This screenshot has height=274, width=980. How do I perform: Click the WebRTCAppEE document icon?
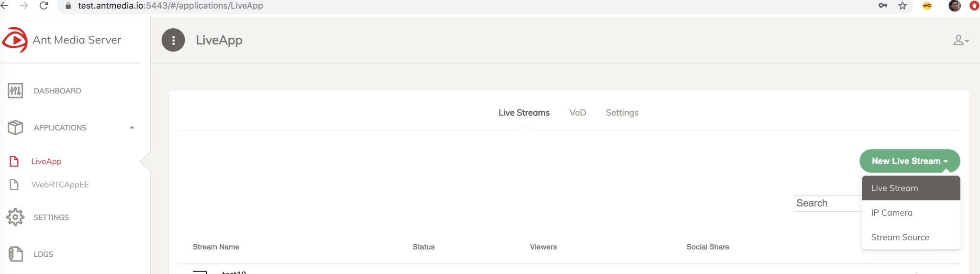coord(14,185)
